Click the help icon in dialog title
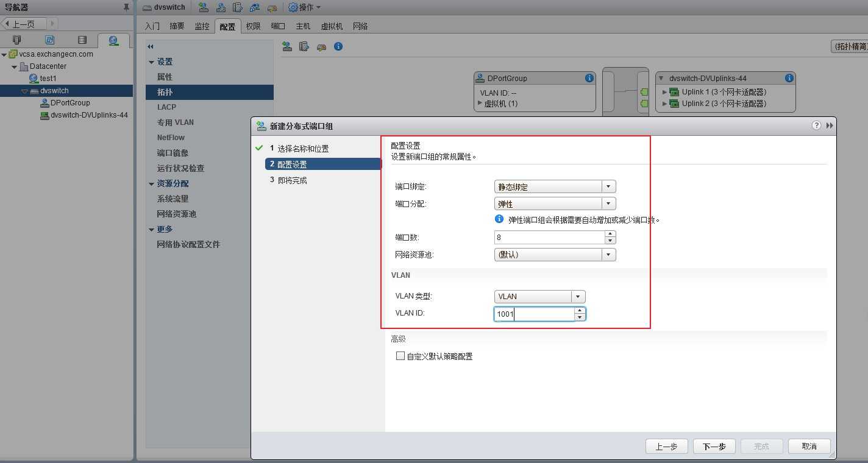The height and width of the screenshot is (463, 868). pyautogui.click(x=816, y=125)
